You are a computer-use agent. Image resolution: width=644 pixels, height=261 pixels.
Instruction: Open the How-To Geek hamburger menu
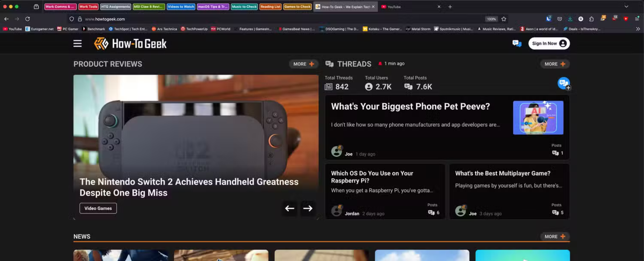click(x=77, y=44)
